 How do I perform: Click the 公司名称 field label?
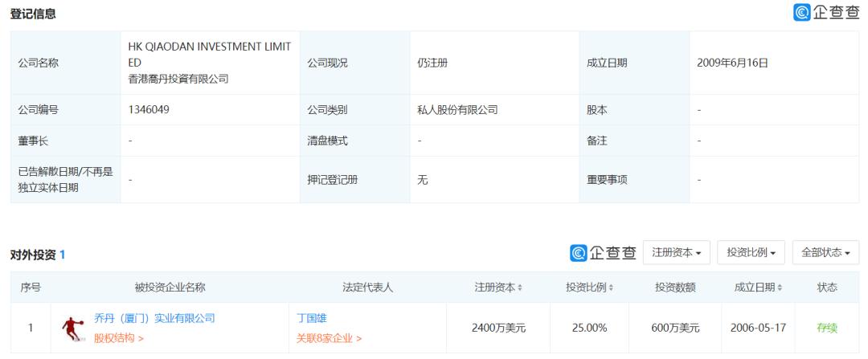[39, 63]
